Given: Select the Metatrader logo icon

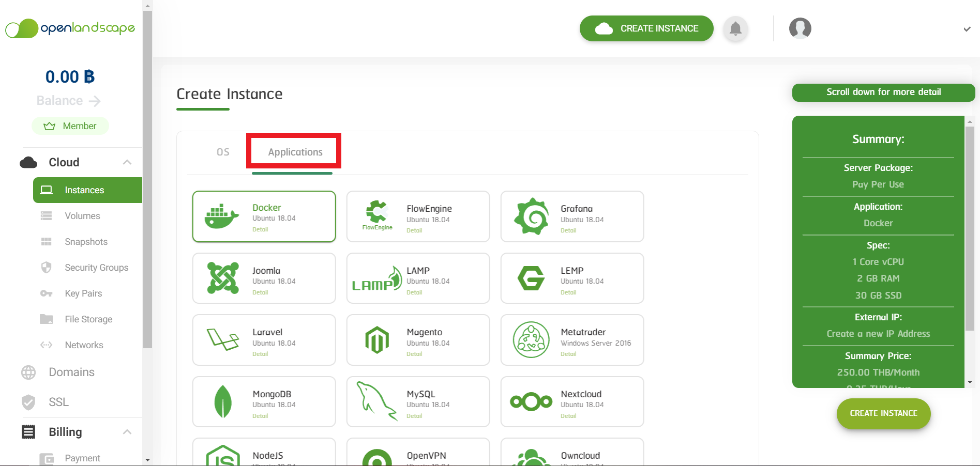Looking at the screenshot, I should tap(531, 340).
